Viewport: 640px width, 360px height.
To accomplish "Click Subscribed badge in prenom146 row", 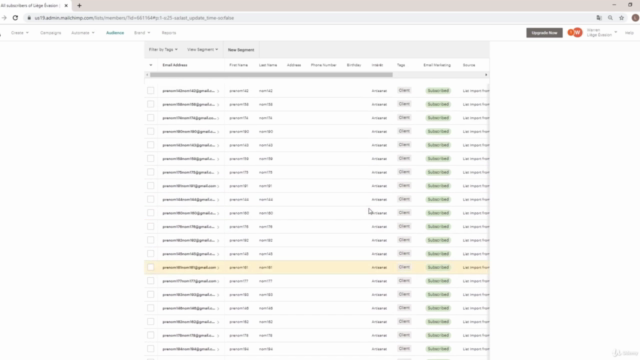I will pyautogui.click(x=438, y=308).
